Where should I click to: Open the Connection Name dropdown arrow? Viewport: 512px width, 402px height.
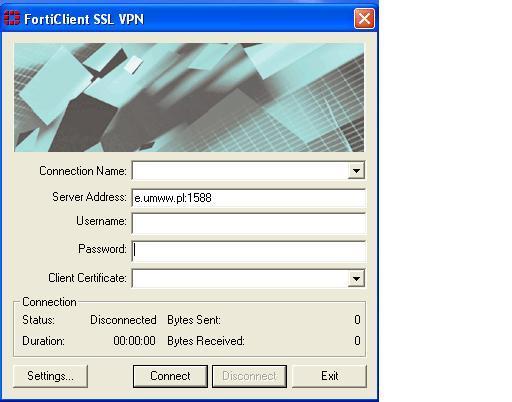coord(356,171)
